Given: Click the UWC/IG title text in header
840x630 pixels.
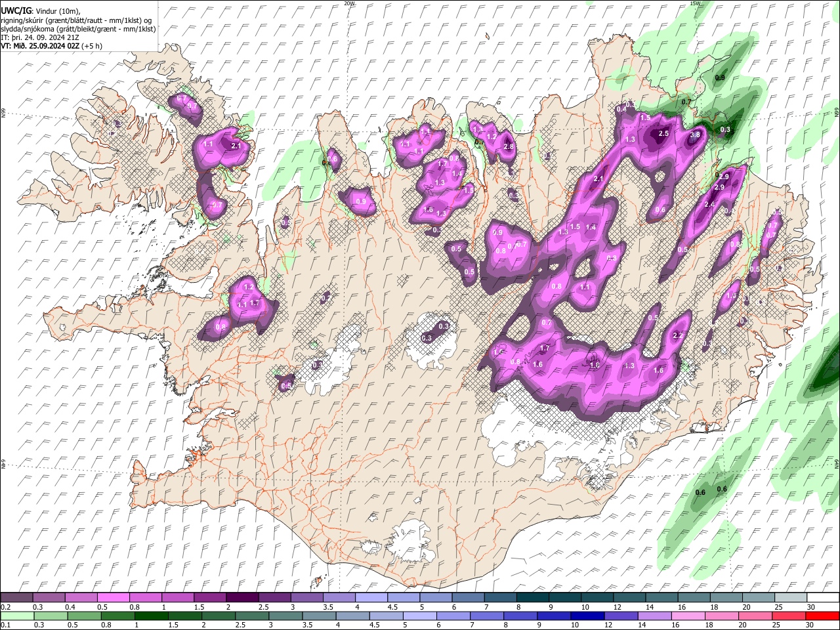Looking at the screenshot, I should pos(16,10).
